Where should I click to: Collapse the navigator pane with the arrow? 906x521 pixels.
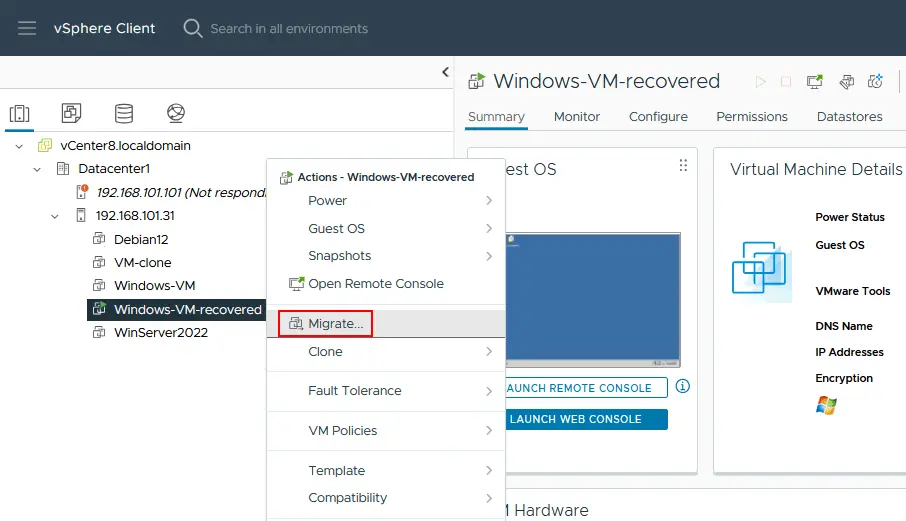[445, 72]
